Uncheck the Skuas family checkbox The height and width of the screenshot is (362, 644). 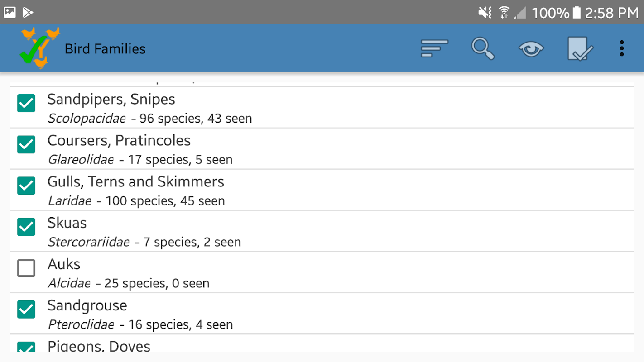26,227
